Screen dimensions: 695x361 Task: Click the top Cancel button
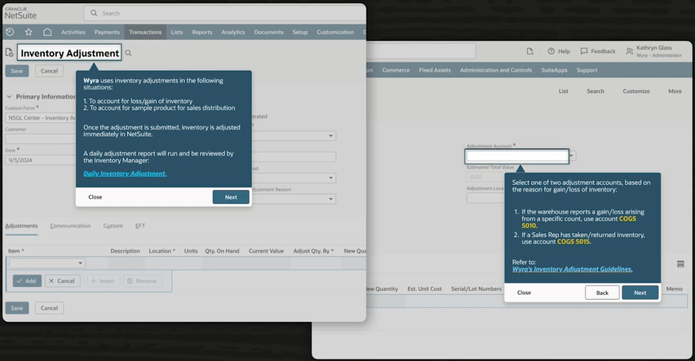(49, 71)
